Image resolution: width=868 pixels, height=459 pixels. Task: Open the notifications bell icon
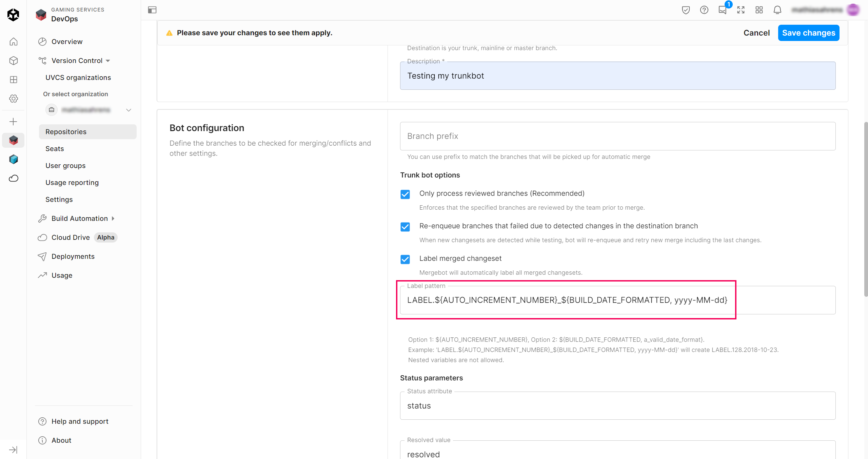pyautogui.click(x=777, y=10)
